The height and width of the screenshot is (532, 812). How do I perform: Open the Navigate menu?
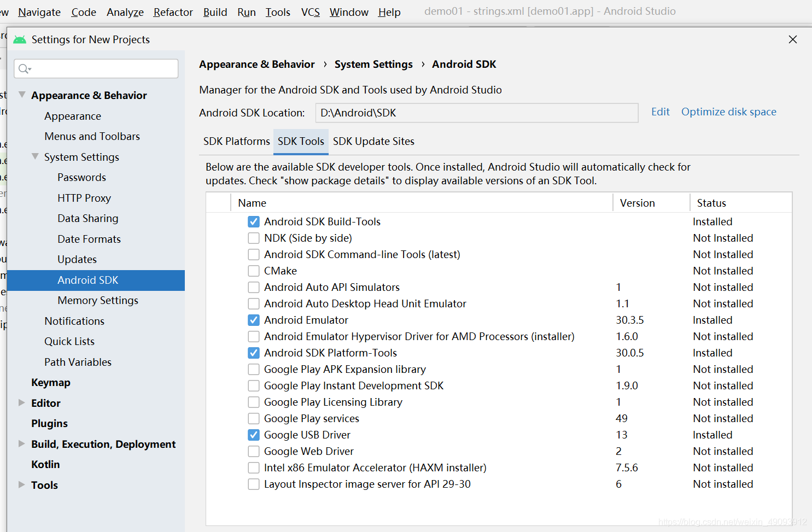pyautogui.click(x=39, y=12)
